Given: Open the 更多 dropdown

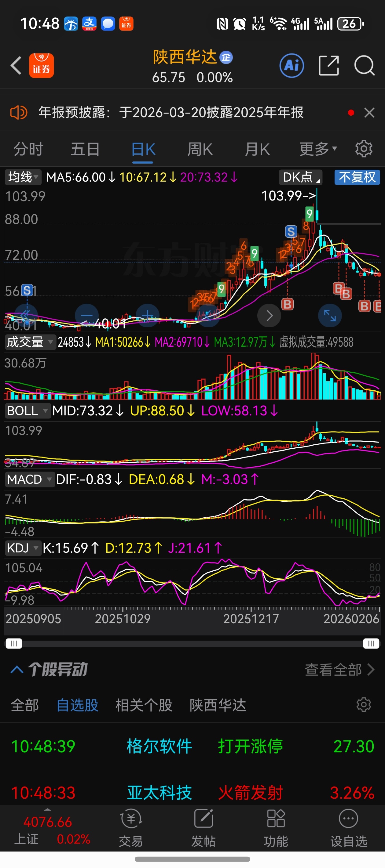Looking at the screenshot, I should pyautogui.click(x=318, y=149).
